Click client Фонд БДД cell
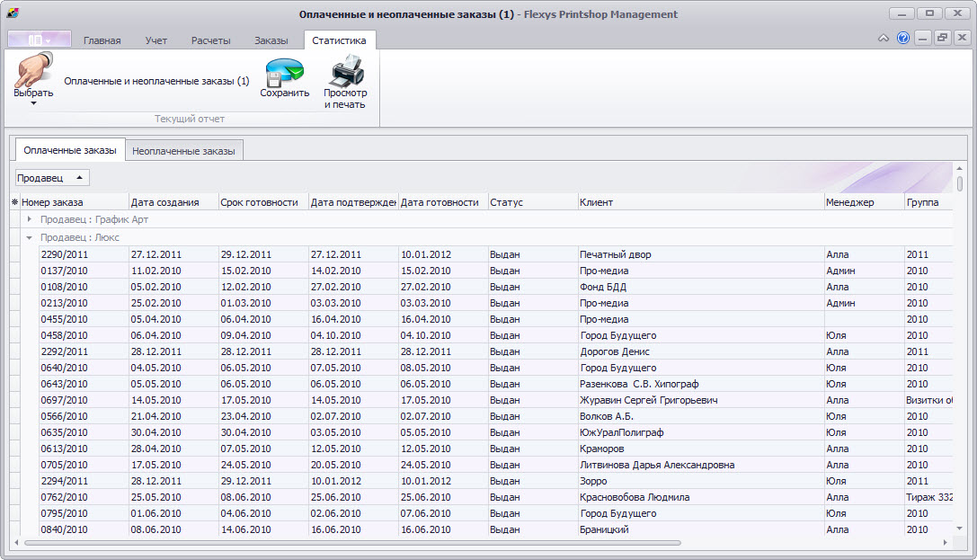This screenshot has height=560, width=977. (x=701, y=287)
